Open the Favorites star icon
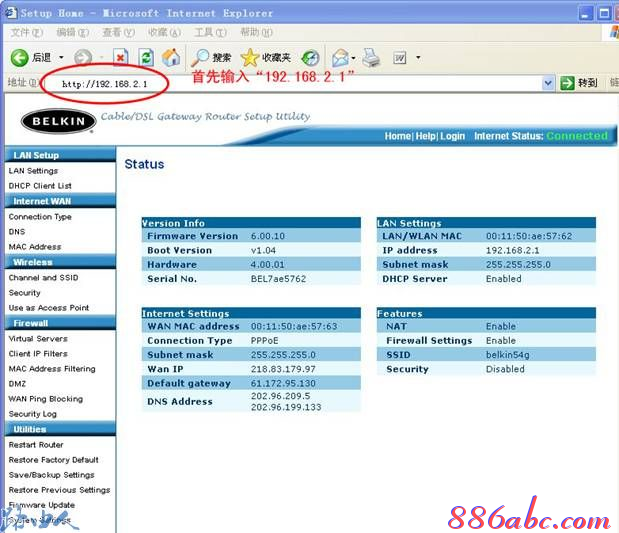 (x=250, y=58)
